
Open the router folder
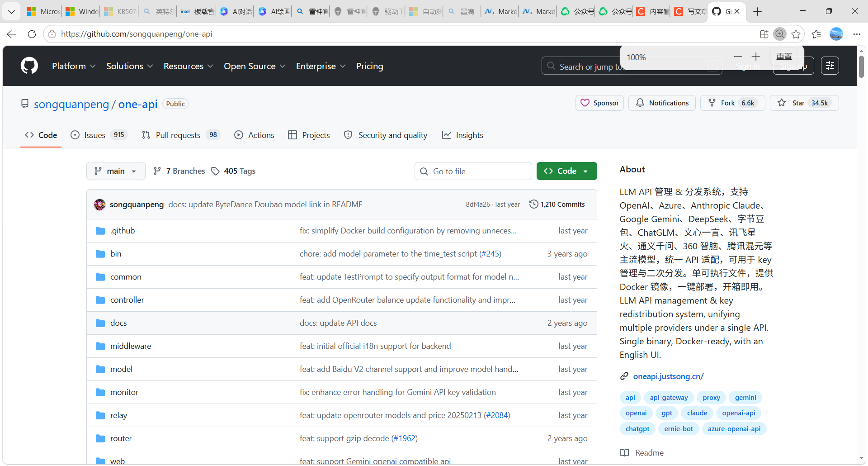click(121, 438)
